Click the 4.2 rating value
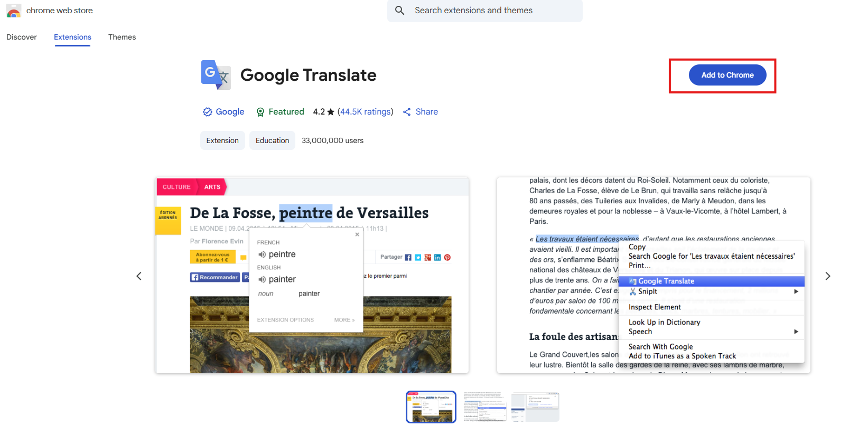868x426 pixels. [319, 112]
